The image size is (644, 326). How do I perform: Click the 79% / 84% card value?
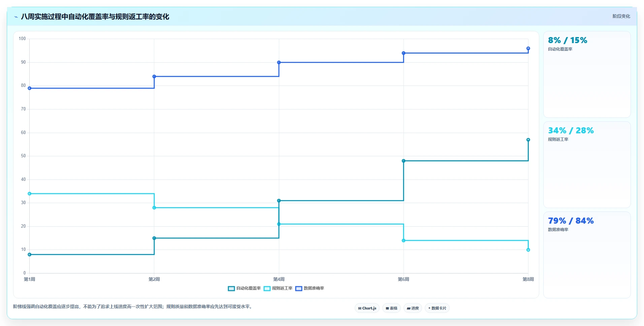tap(571, 221)
